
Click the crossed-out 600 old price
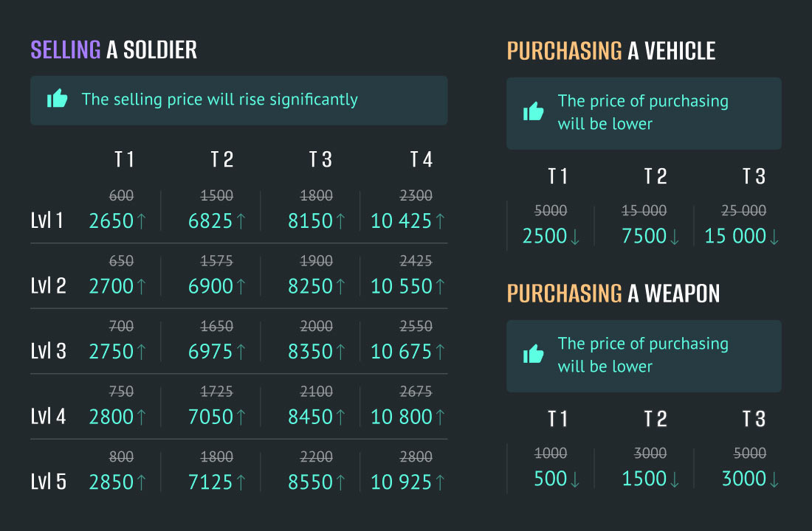click(x=121, y=195)
